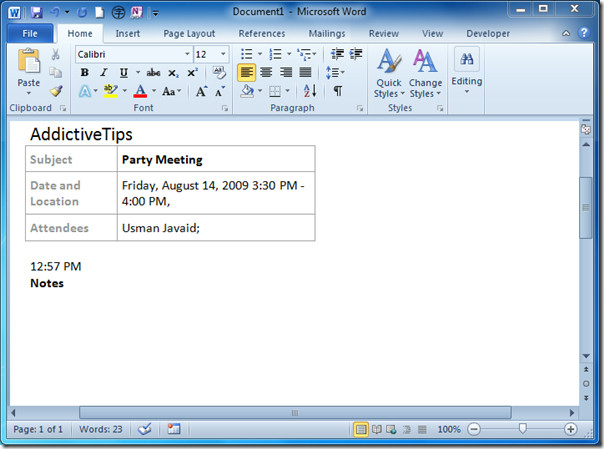
Task: Toggle Underline formatting
Action: pos(124,72)
